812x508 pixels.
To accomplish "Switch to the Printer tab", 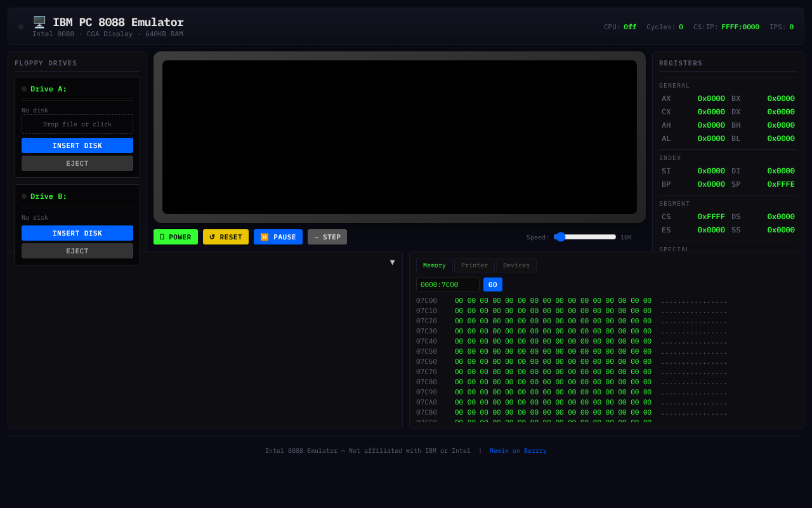I will pos(474,265).
